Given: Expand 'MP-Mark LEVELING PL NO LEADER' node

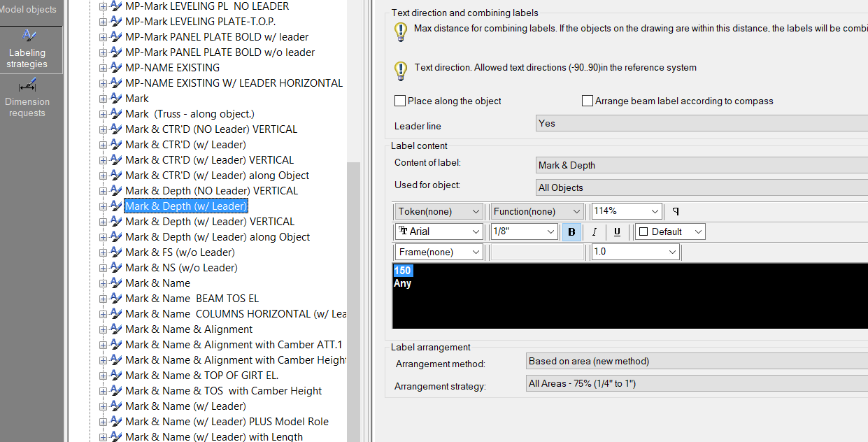Looking at the screenshot, I should tap(103, 6).
